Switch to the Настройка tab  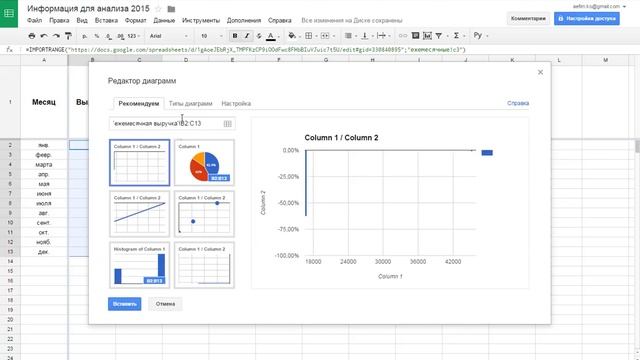point(236,104)
